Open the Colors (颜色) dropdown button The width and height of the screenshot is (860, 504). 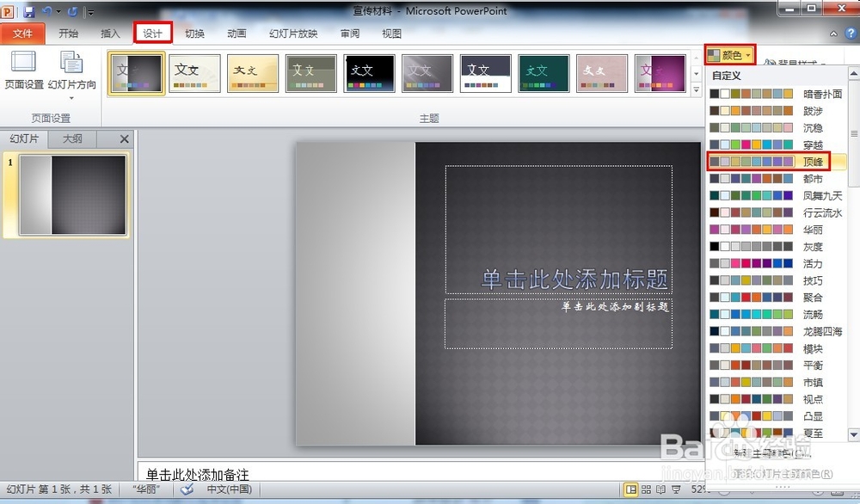(729, 56)
